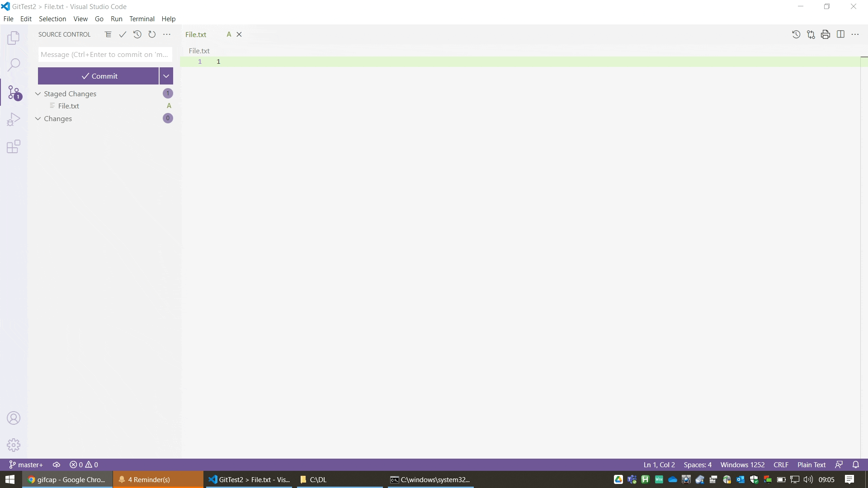Viewport: 868px width, 488px height.
Task: Toggle the errors and warnings panel indicator
Action: pos(84,465)
